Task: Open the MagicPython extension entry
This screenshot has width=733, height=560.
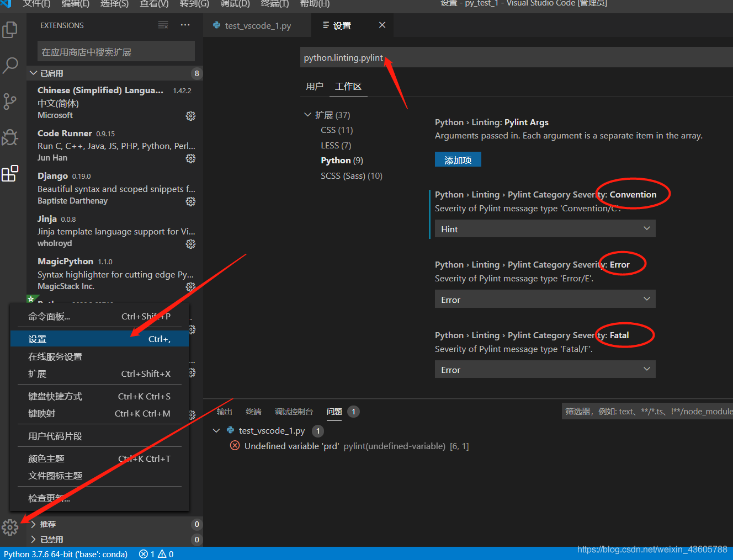Action: pyautogui.click(x=116, y=274)
